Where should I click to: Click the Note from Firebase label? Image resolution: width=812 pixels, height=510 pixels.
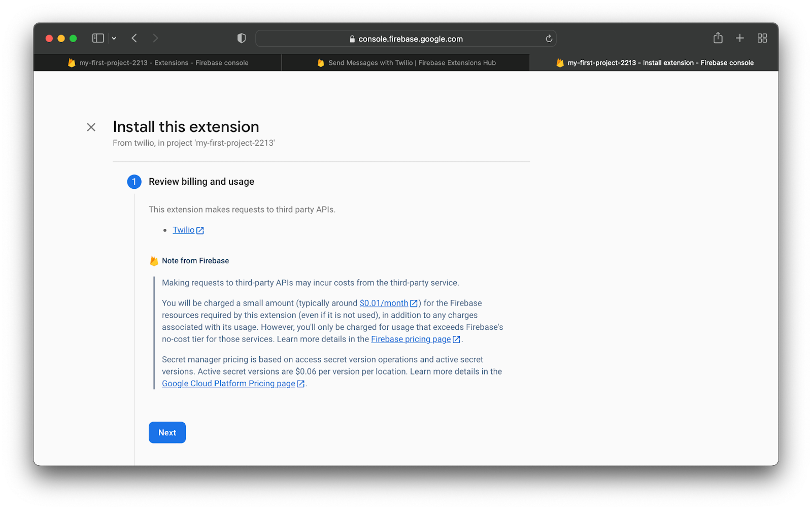click(195, 261)
